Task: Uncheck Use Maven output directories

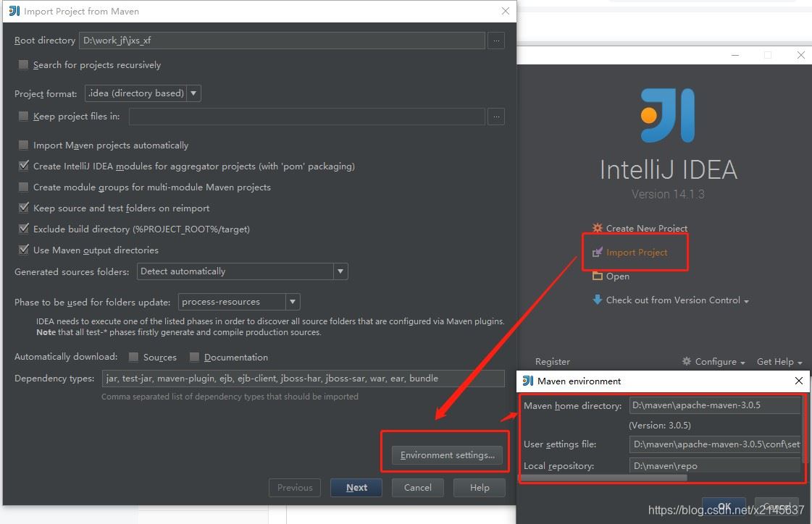Action: pos(23,249)
